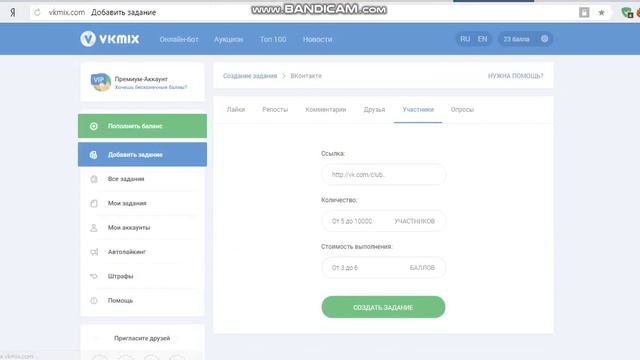Click the icon beside Мои задания
Screen dimensions: 640x360
pos(94,203)
